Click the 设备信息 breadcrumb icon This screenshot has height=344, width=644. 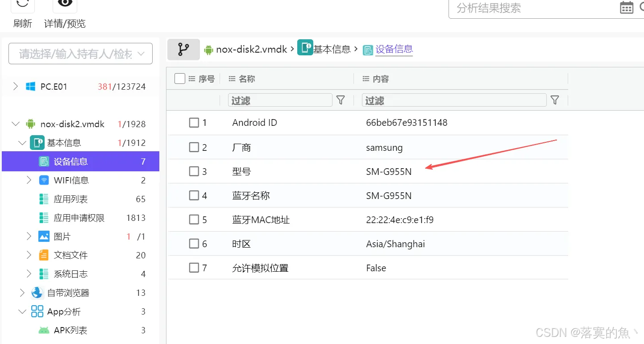368,50
